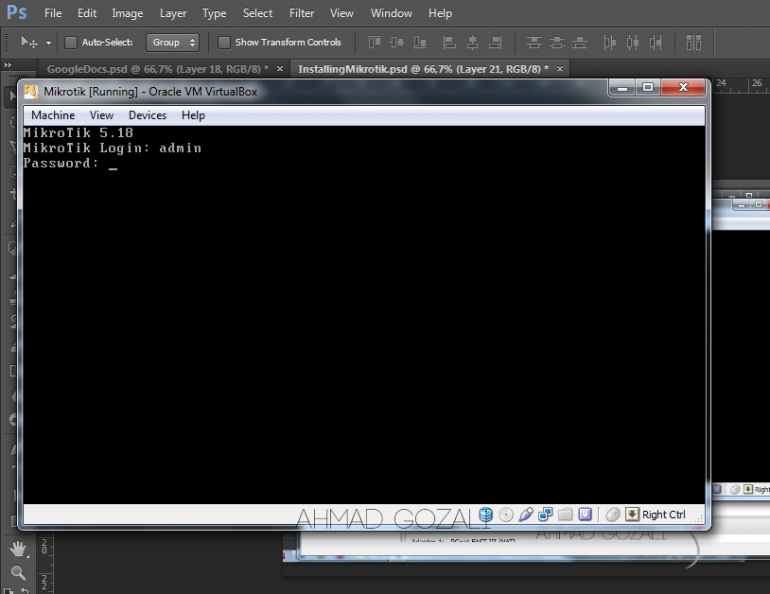The image size is (770, 594).
Task: Open the Devices menu in VirtualBox
Action: click(147, 115)
